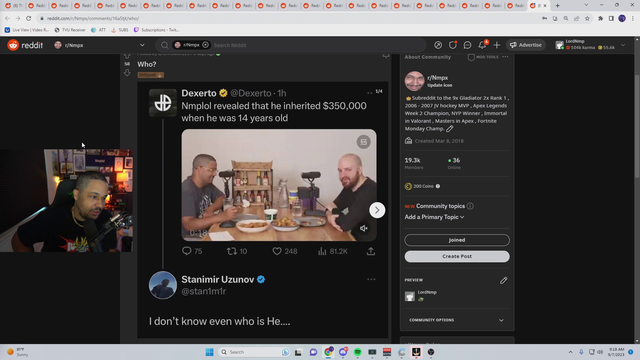This screenshot has width=640, height=360.
Task: Downvote the Who? post
Action: [127, 73]
